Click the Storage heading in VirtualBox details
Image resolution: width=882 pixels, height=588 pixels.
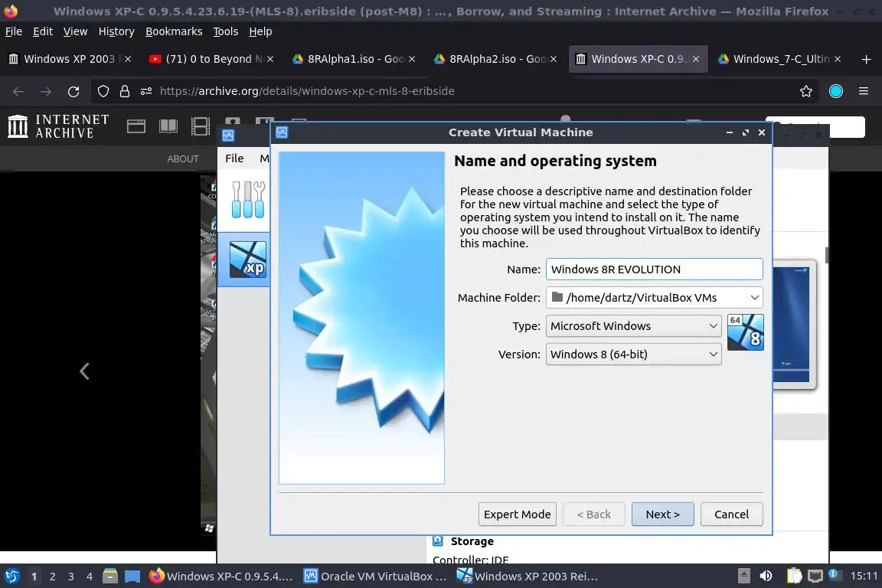tap(472, 541)
